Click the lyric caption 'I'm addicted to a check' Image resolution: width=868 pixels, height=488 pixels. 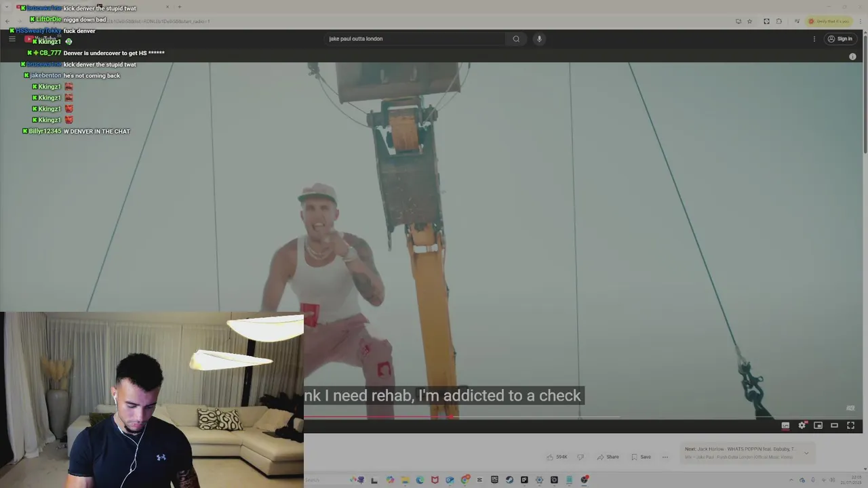click(500, 396)
